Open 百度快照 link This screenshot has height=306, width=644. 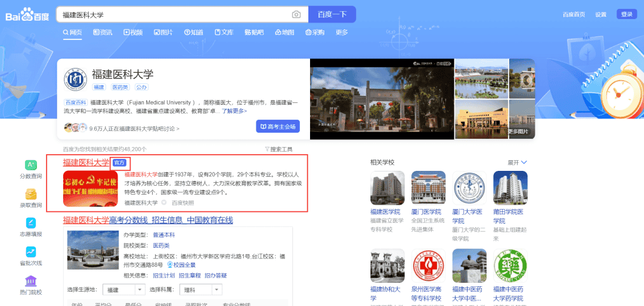pos(183,202)
